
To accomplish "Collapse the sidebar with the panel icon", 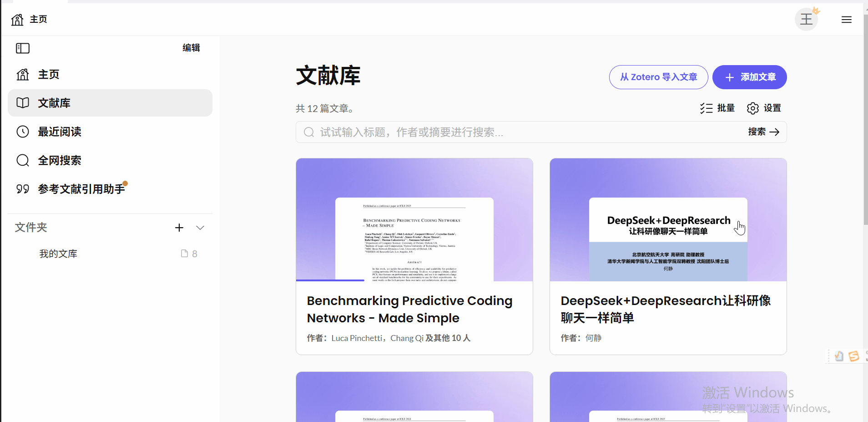I will click(22, 48).
